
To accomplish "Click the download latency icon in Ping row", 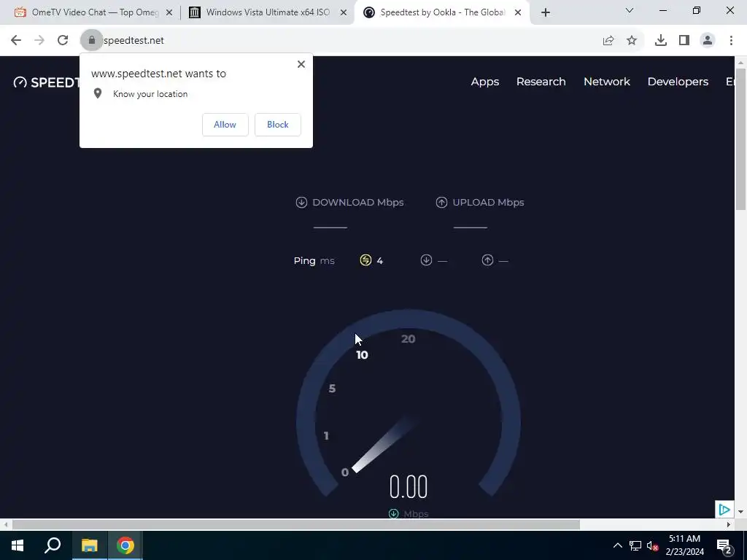I will pos(426,260).
